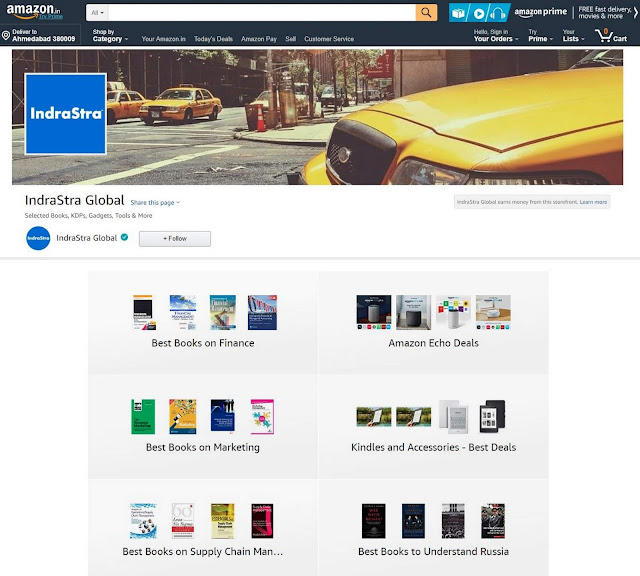Click Try Prime link under logo
Viewport: 640px width, 576px height.
(x=51, y=16)
